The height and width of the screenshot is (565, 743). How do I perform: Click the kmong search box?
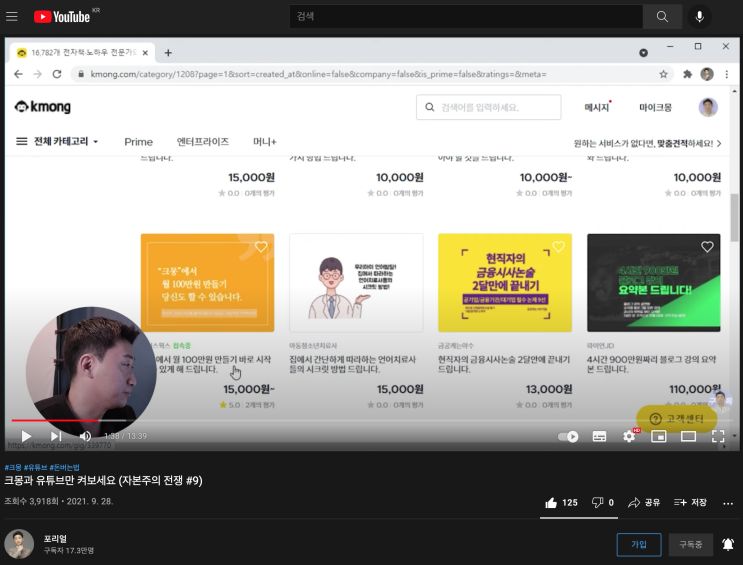[489, 107]
